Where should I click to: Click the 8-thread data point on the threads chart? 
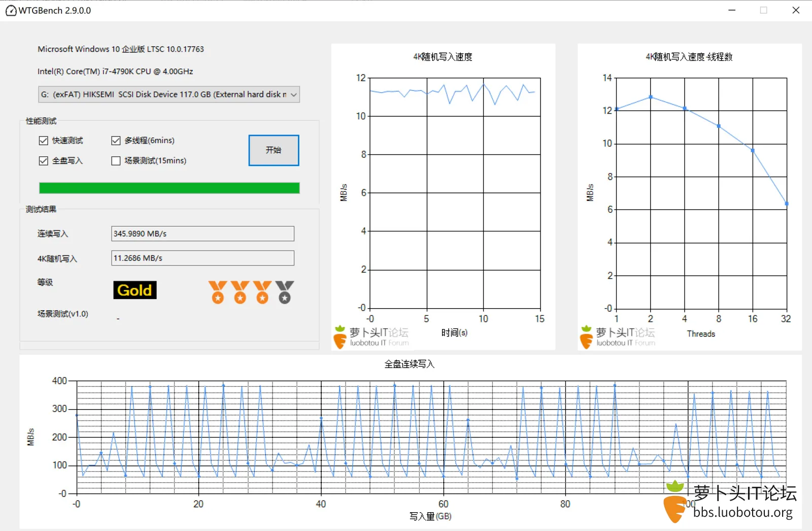coord(719,126)
